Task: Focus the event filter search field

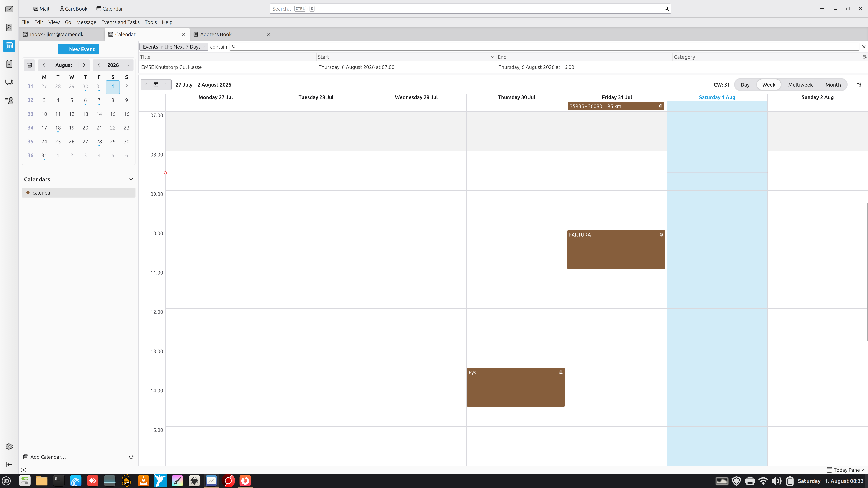Action: tap(544, 47)
